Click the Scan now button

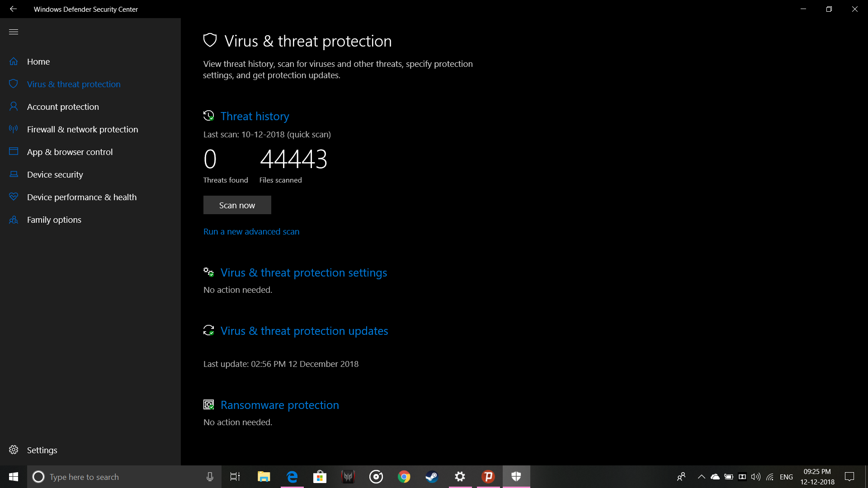[237, 205]
